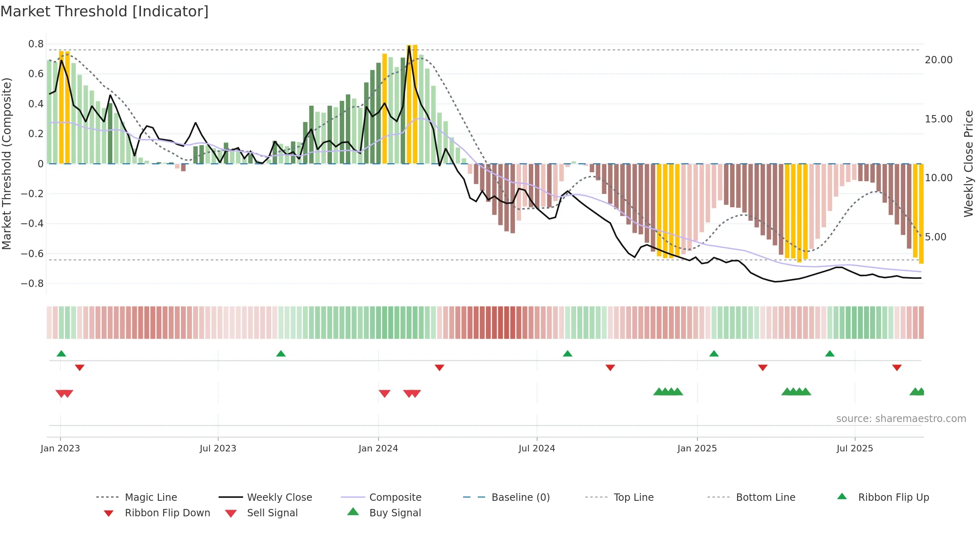Click the Jan 2025 x-axis label
980x551 pixels.
697,448
